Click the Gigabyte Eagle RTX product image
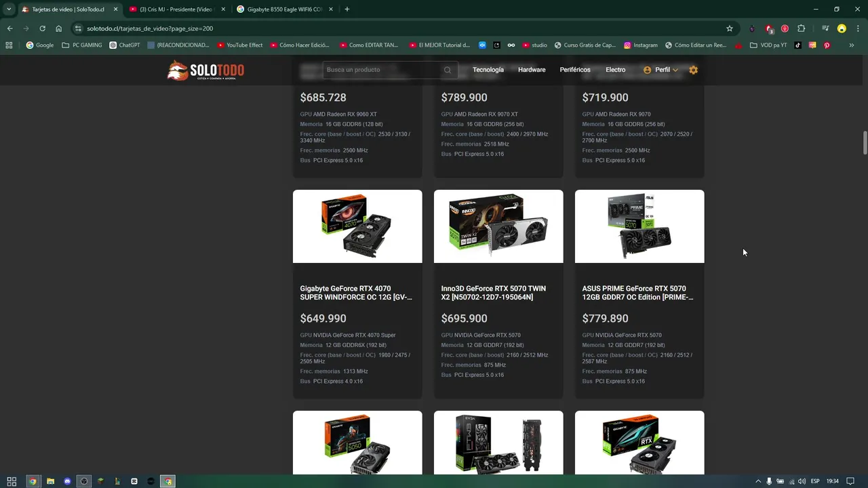 click(639, 443)
